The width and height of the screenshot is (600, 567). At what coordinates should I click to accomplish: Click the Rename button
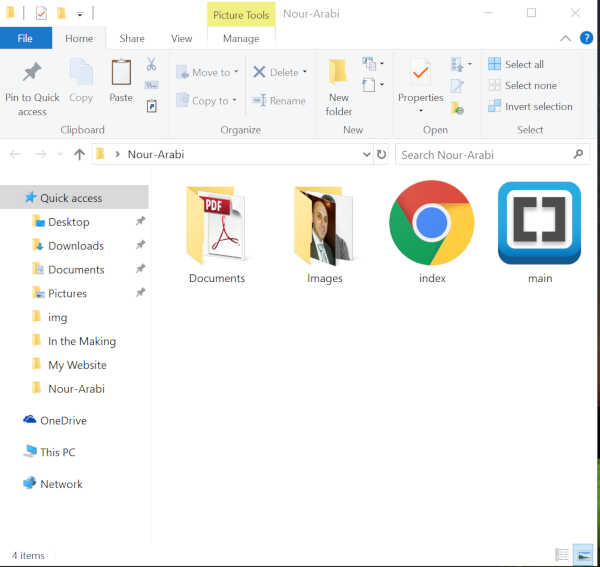279,101
